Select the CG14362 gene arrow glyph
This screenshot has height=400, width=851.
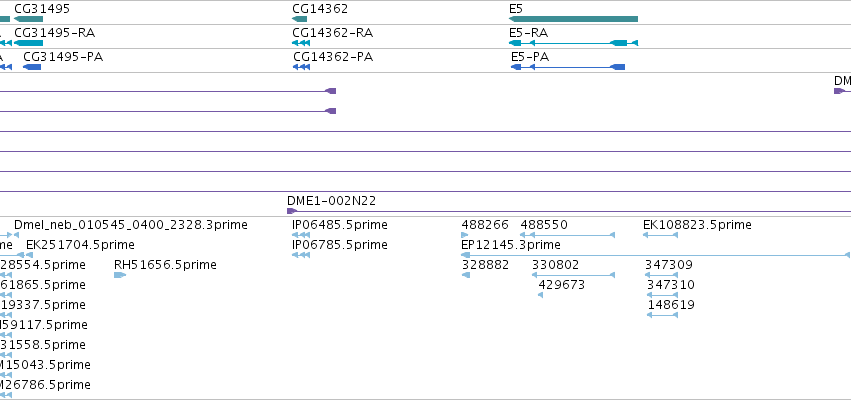pos(300,19)
